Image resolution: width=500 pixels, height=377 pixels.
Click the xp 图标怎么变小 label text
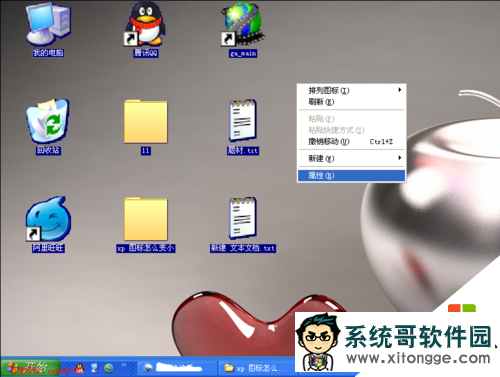(x=146, y=248)
